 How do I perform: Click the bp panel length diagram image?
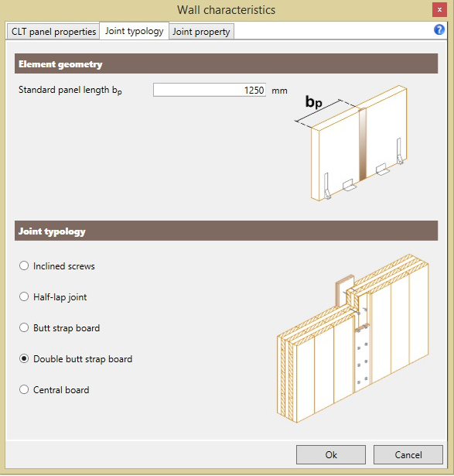351,143
